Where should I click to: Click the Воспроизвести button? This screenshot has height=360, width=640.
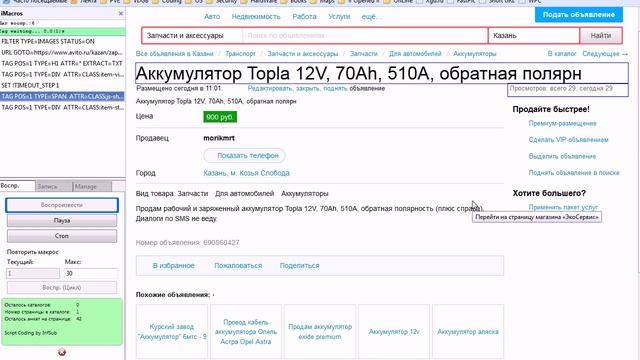tap(62, 205)
